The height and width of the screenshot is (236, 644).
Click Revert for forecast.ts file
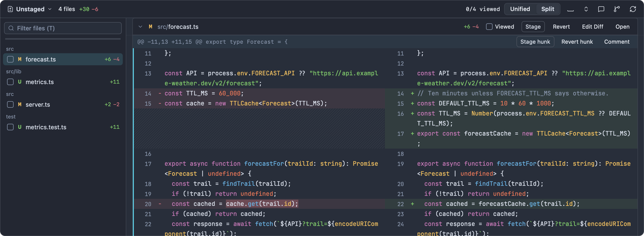(x=561, y=27)
